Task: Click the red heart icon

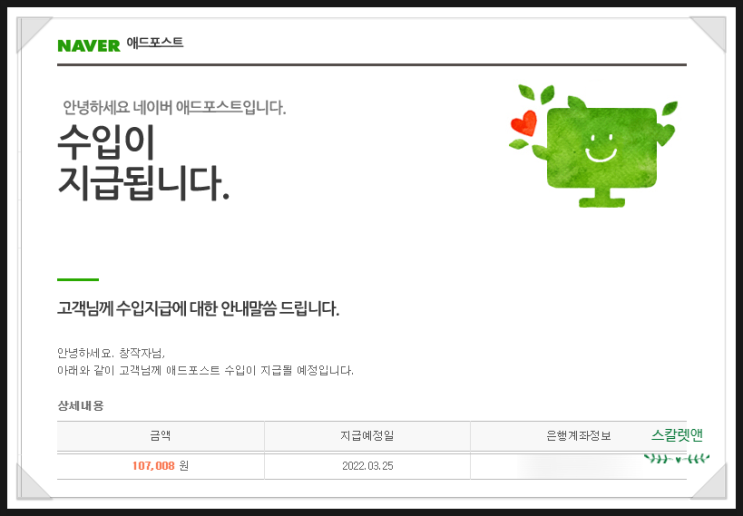Action: click(524, 123)
